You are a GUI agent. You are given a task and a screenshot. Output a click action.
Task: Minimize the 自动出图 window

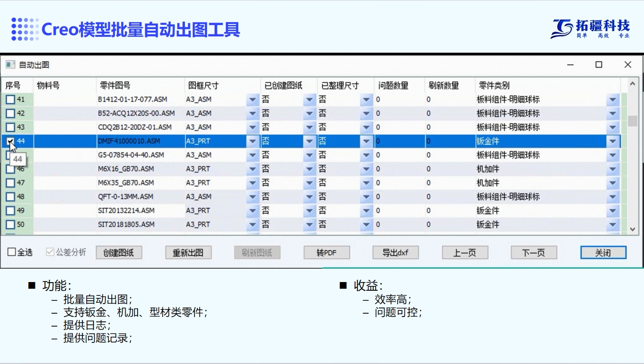coord(570,65)
